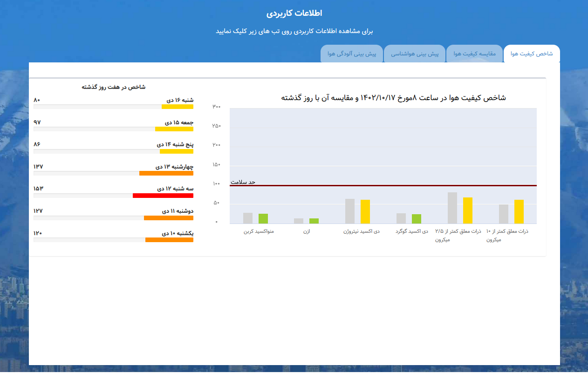Click the orange bar for یکشنبه ۱۰ دی
The height and width of the screenshot is (373, 588).
point(169,240)
